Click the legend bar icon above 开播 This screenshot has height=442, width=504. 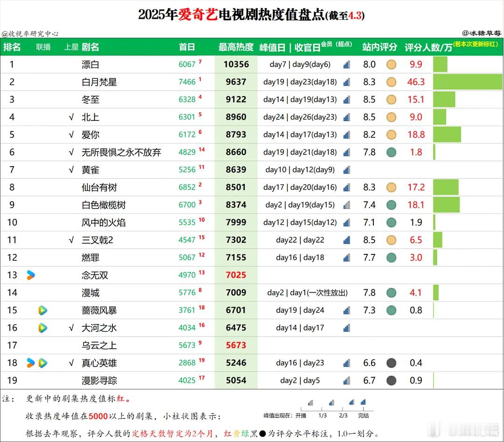[x=310, y=403]
